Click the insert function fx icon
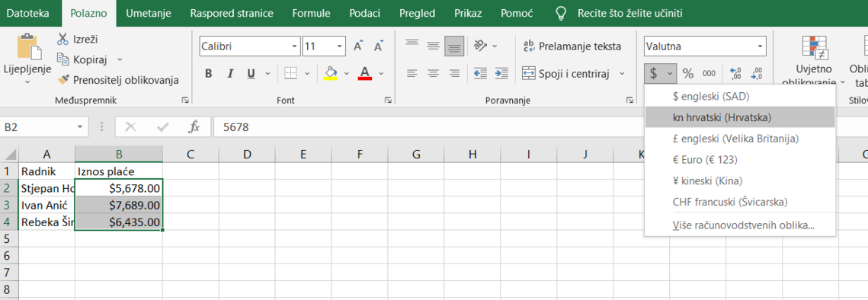This screenshot has height=300, width=868. click(x=194, y=127)
